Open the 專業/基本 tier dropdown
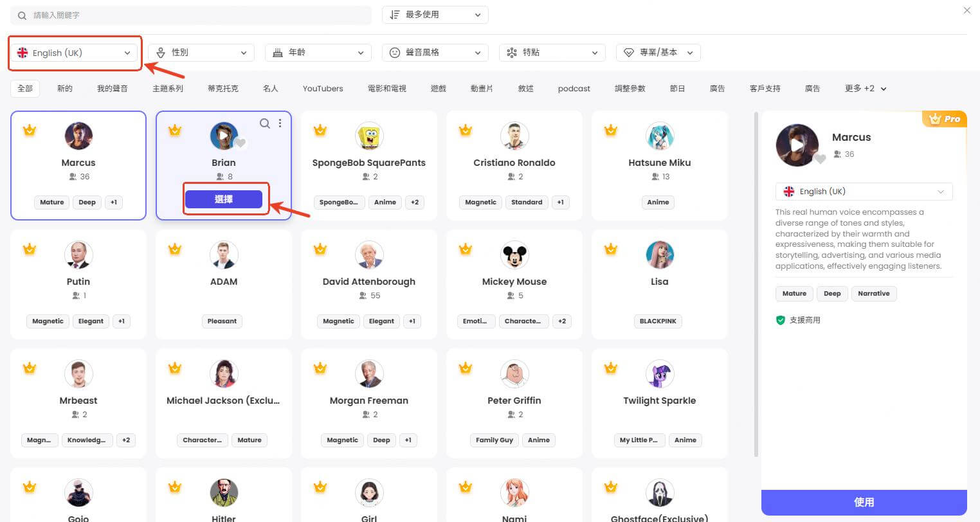 (658, 53)
